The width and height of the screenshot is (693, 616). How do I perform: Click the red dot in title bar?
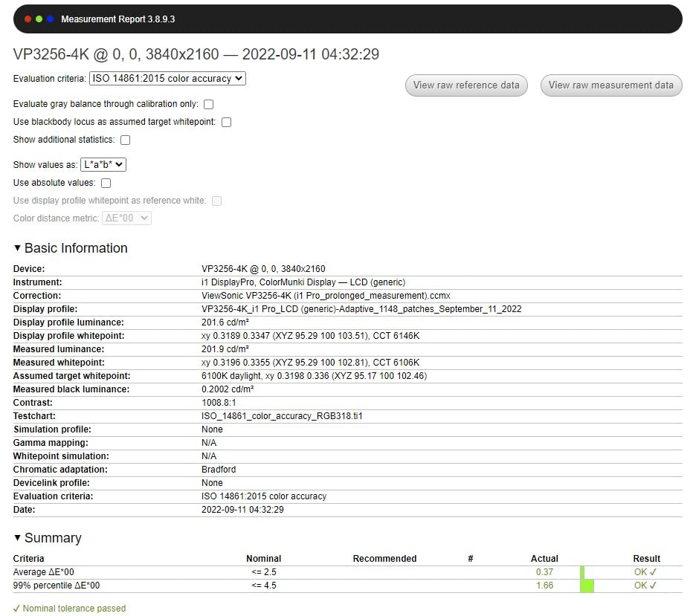click(x=28, y=19)
